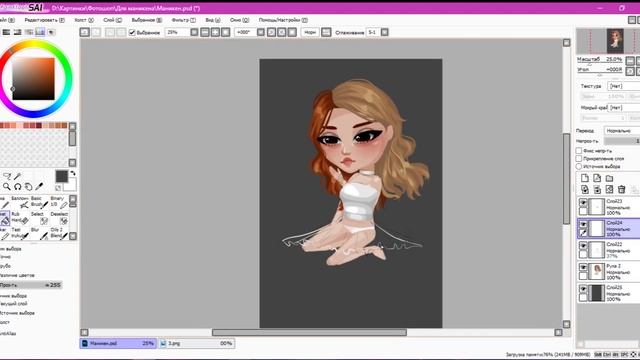Swap foreground and background colors arrow

coord(73,174)
